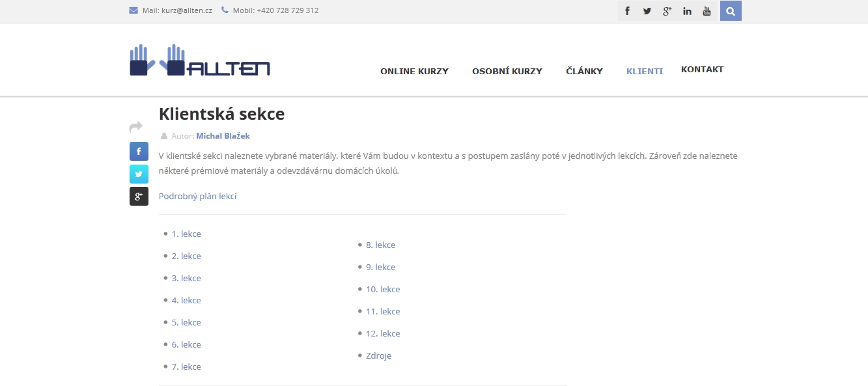This screenshot has height=386, width=868.
Task: Click the mail envelope icon
Action: 133,10
